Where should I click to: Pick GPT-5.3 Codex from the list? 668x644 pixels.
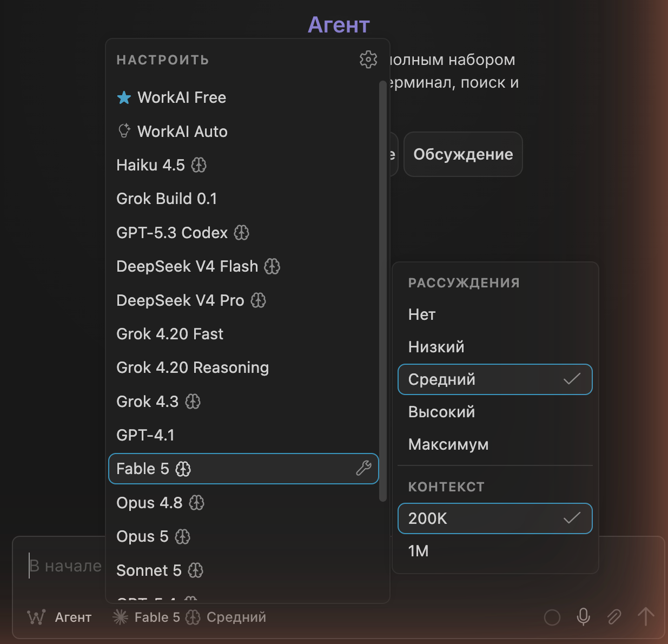tap(243, 233)
